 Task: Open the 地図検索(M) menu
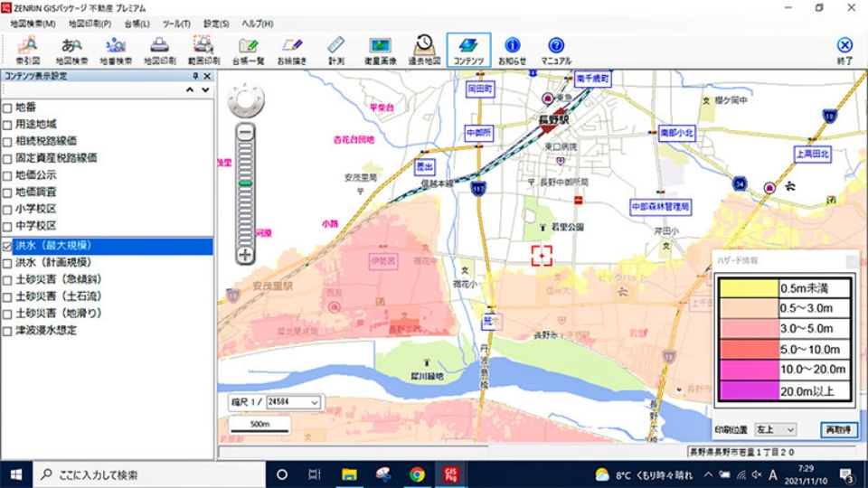coord(33,23)
